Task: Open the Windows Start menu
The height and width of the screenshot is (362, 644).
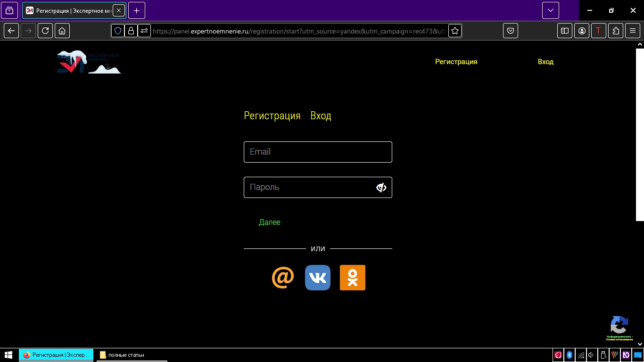Action: (8, 355)
